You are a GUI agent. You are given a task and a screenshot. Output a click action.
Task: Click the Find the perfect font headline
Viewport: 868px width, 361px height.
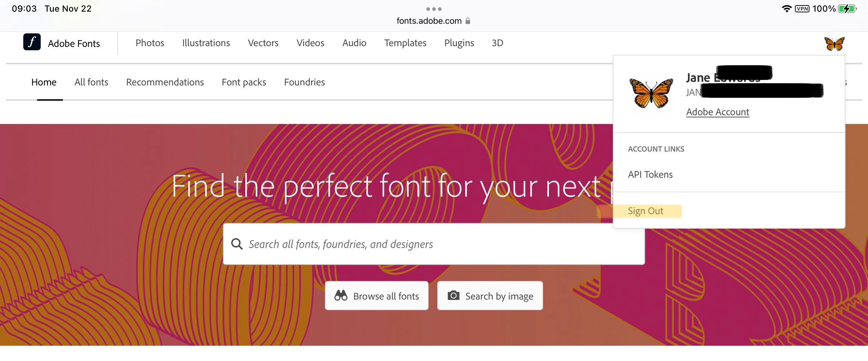click(392, 186)
